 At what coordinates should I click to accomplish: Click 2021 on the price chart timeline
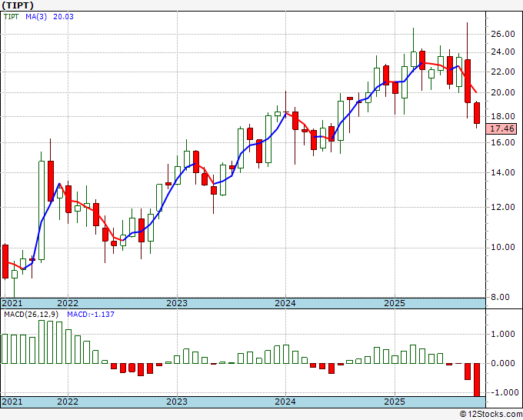click(x=12, y=303)
